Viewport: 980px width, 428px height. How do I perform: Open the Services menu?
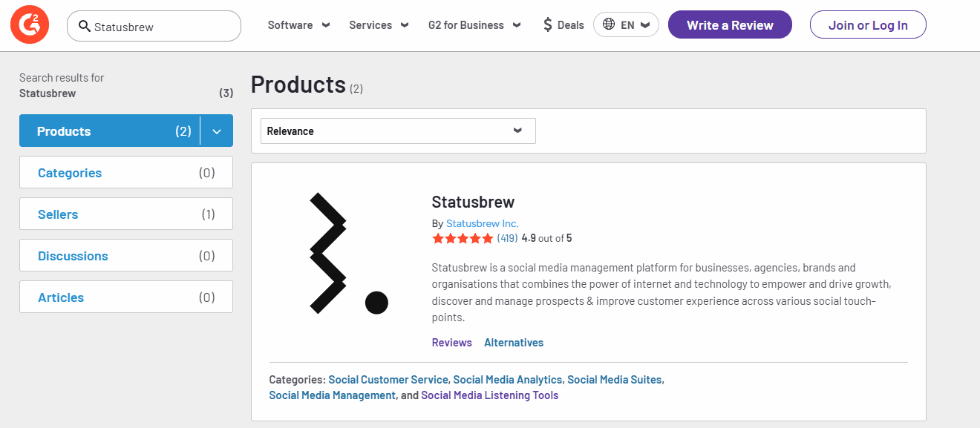(379, 25)
